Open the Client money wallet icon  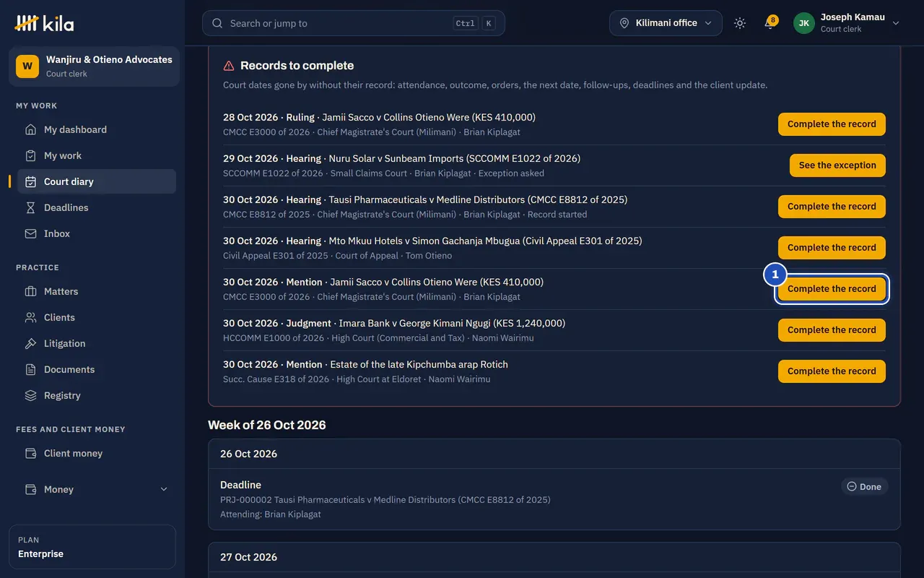(30, 454)
